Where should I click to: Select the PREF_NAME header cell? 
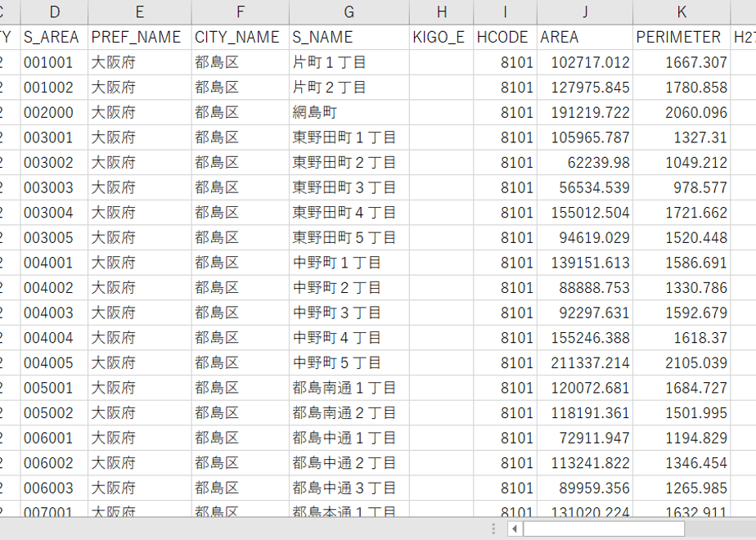pos(140,37)
